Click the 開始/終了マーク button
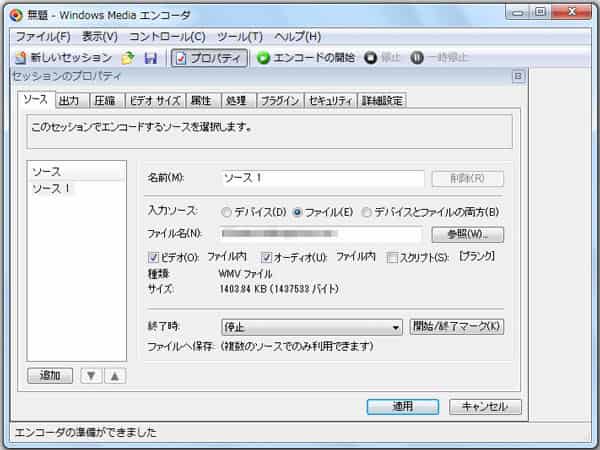 pos(457,327)
